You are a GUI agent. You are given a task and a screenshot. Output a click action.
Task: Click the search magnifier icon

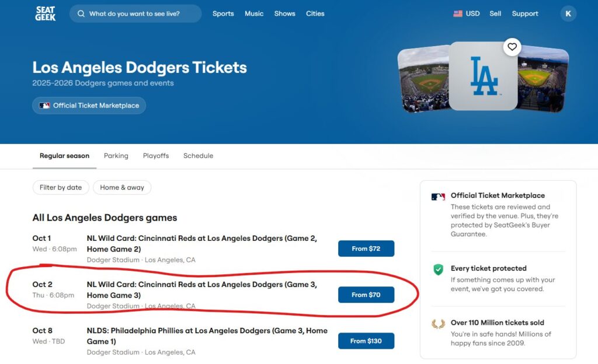[81, 13]
